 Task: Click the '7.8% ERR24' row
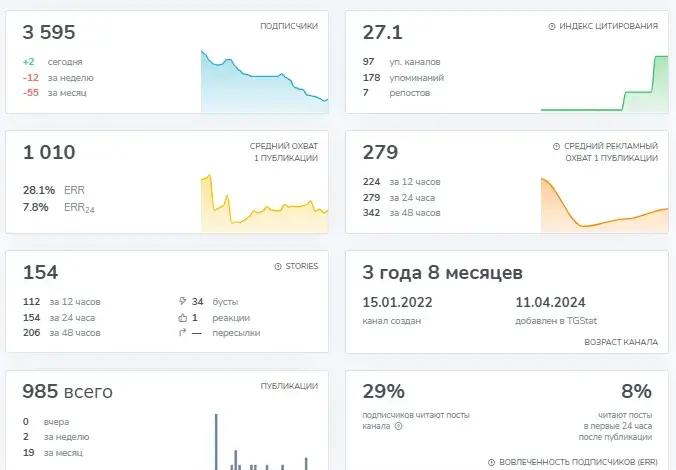tap(59, 208)
